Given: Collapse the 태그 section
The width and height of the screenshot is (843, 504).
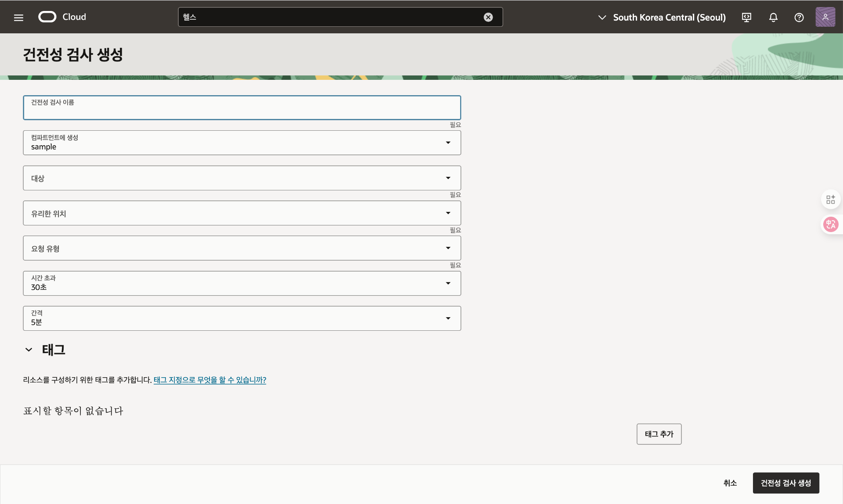Looking at the screenshot, I should (x=29, y=350).
